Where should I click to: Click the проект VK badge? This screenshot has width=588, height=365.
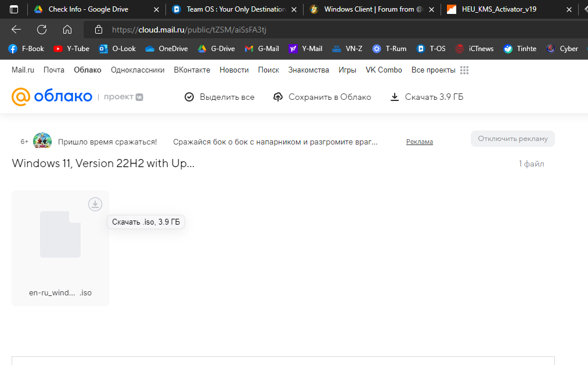(x=124, y=97)
